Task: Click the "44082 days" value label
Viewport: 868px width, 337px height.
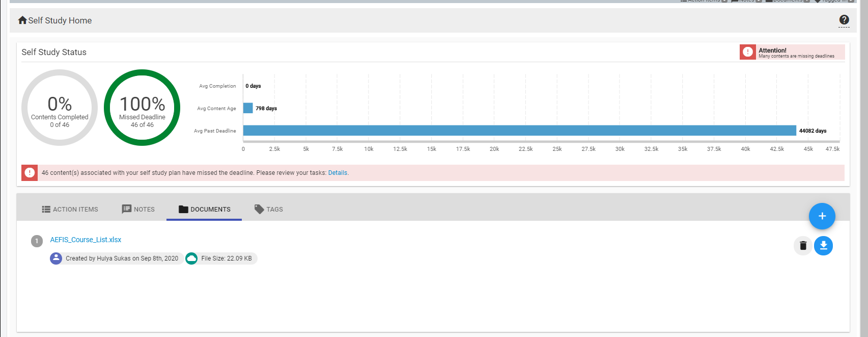Action: (813, 131)
